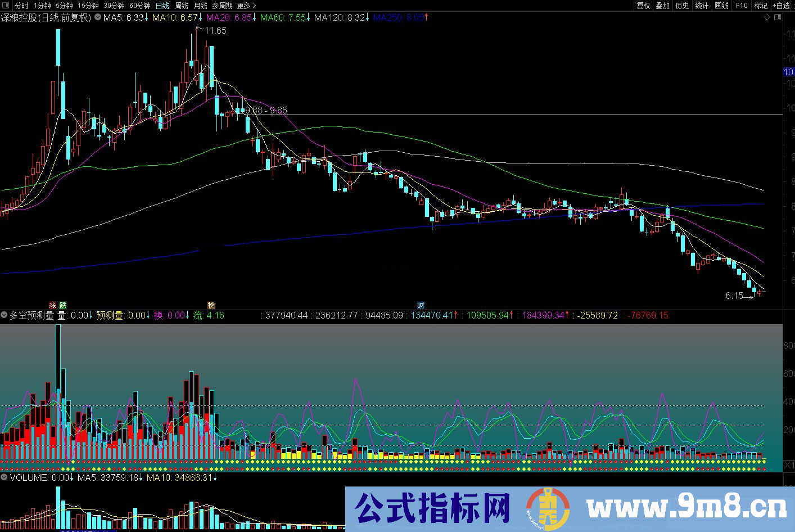Click the 涨 (rise) badge icon
Viewport: 795px width, 532px height.
(x=52, y=305)
